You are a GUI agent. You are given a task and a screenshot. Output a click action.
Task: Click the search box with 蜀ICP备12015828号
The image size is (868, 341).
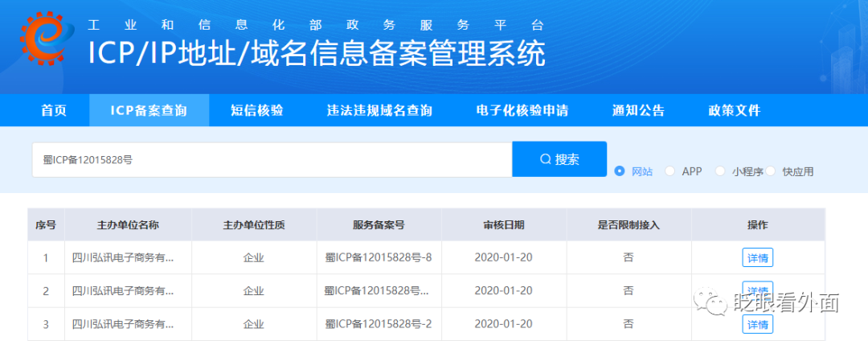coord(272,160)
